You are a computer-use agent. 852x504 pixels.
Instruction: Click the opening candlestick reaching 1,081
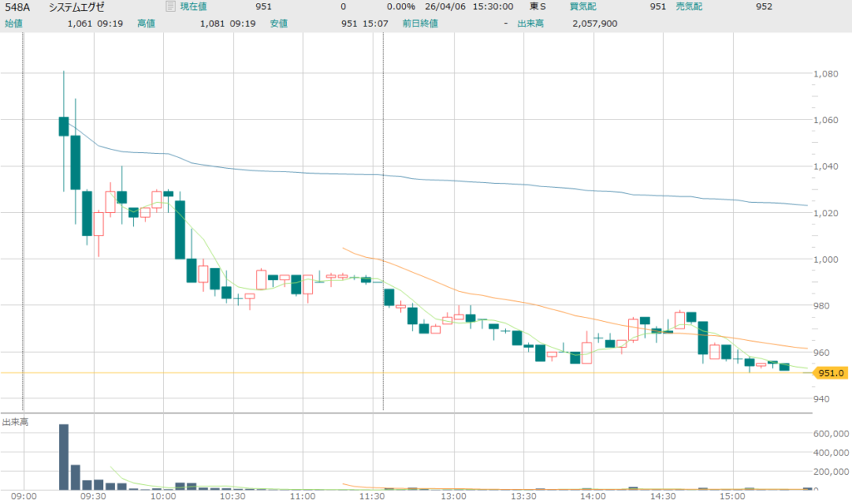(63, 126)
